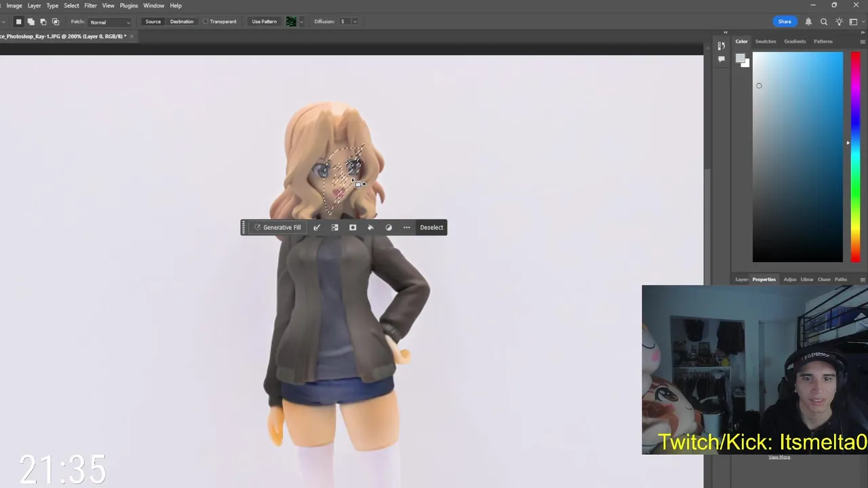Click the pattern preview thumbnail
Viewport: 868px width, 488px height.
[291, 22]
